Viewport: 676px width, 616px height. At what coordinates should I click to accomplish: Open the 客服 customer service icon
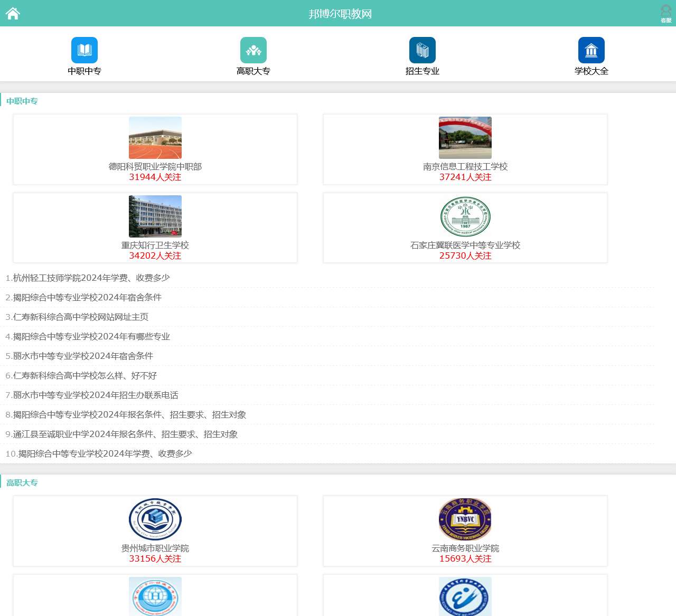coord(664,12)
